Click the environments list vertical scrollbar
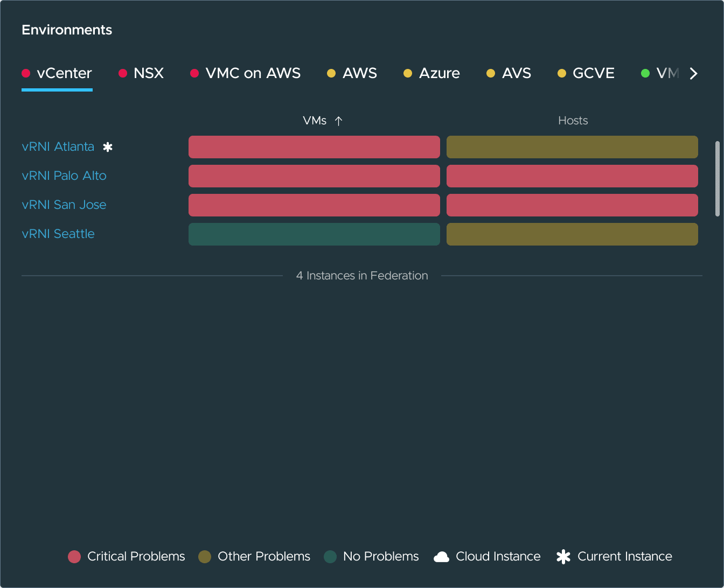This screenshot has height=588, width=724. pos(717,179)
